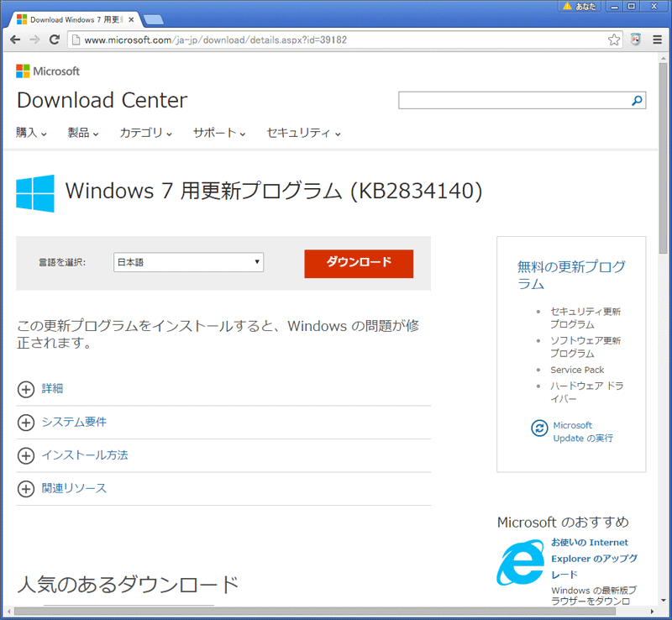Click the browser forward arrow
672x620 pixels.
(34, 39)
